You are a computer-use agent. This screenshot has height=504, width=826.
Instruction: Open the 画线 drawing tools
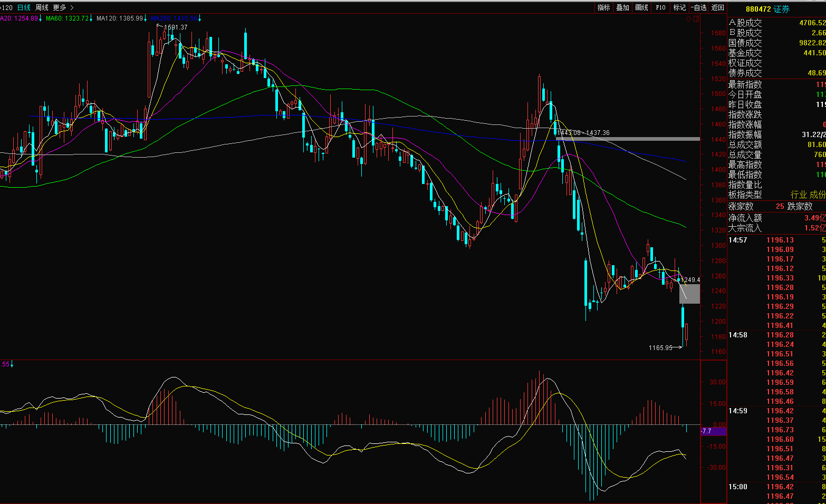pos(641,7)
